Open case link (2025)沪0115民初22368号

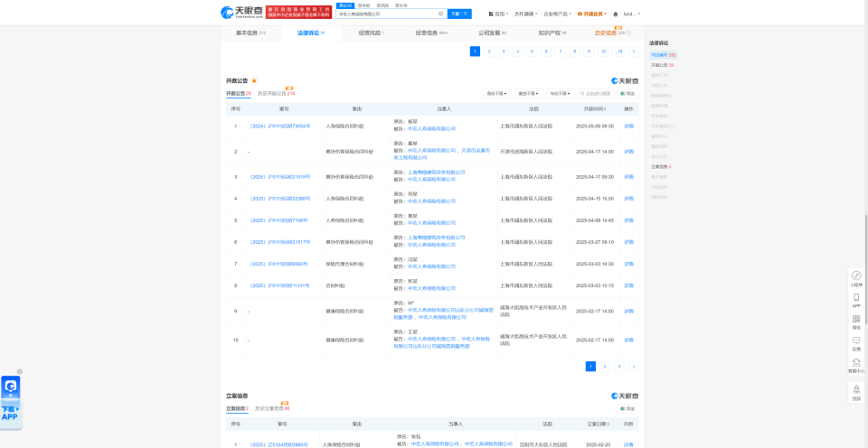(x=279, y=198)
